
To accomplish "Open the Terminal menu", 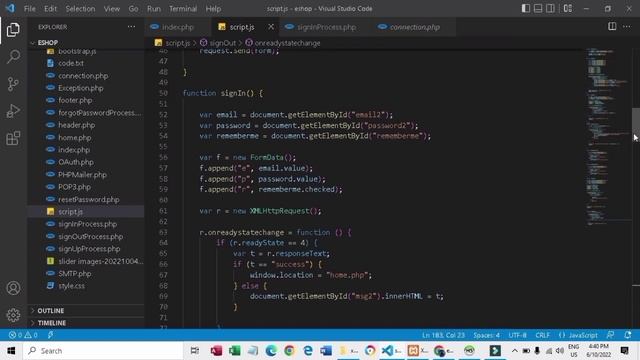I will pos(183,9).
